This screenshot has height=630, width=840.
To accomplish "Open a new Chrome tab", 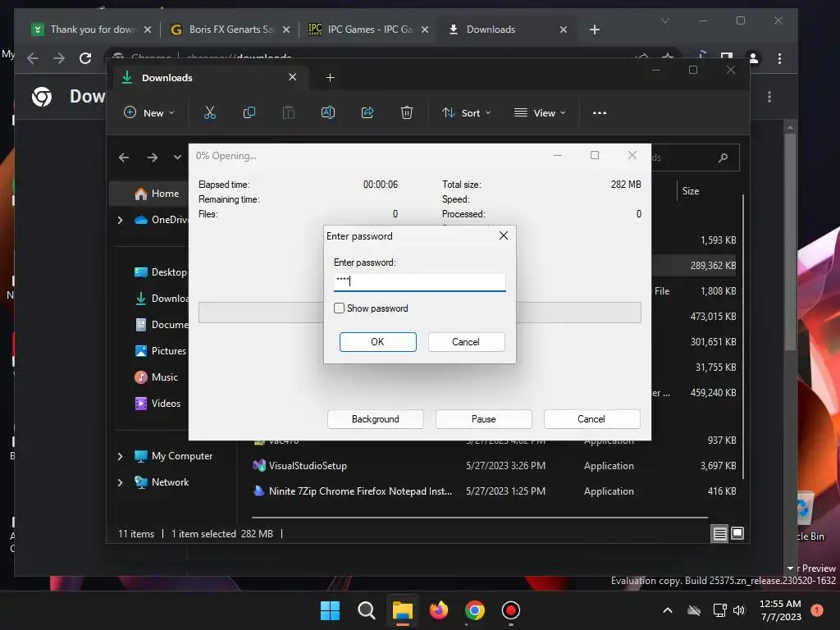I will (x=595, y=30).
